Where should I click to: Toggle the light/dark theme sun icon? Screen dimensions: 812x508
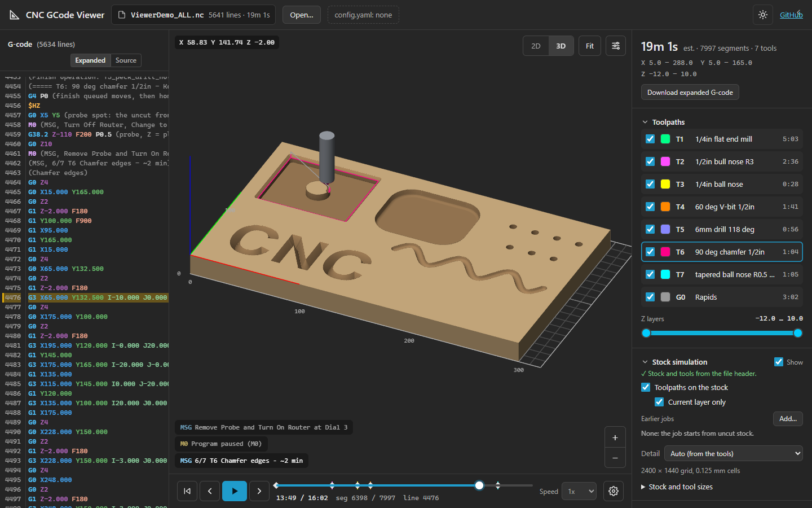[763, 15]
